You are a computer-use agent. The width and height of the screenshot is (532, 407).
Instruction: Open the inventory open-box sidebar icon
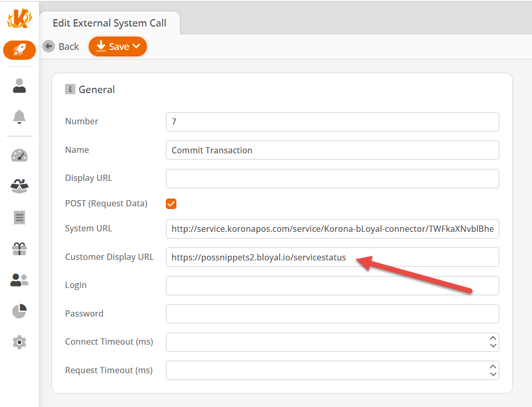pos(19,186)
